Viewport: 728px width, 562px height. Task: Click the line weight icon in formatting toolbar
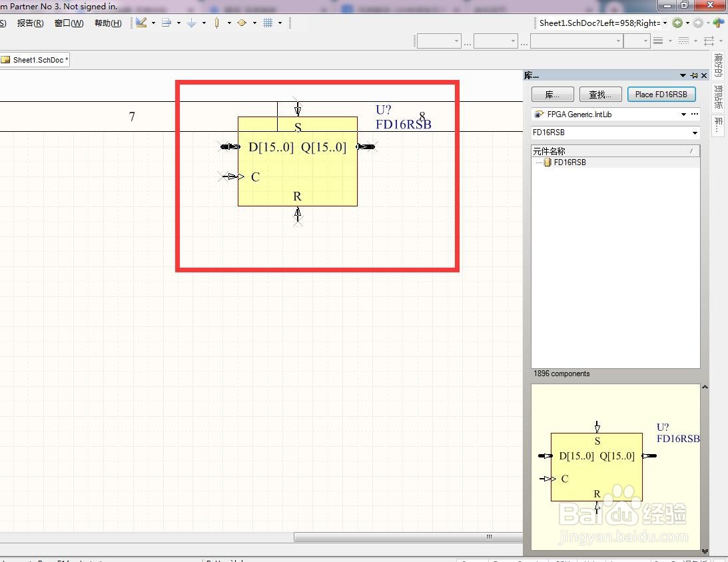(658, 41)
